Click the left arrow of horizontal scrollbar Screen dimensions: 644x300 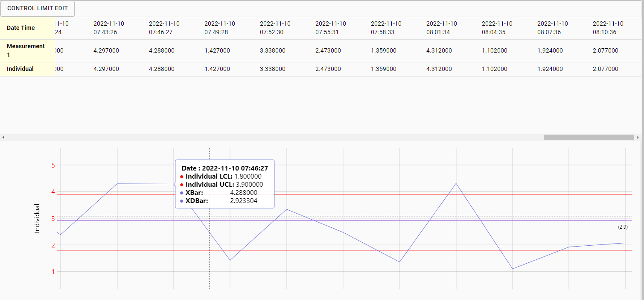3,138
